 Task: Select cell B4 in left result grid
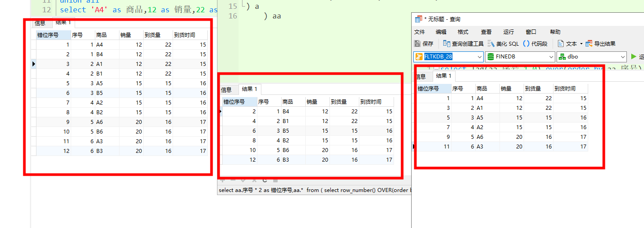pos(107,54)
